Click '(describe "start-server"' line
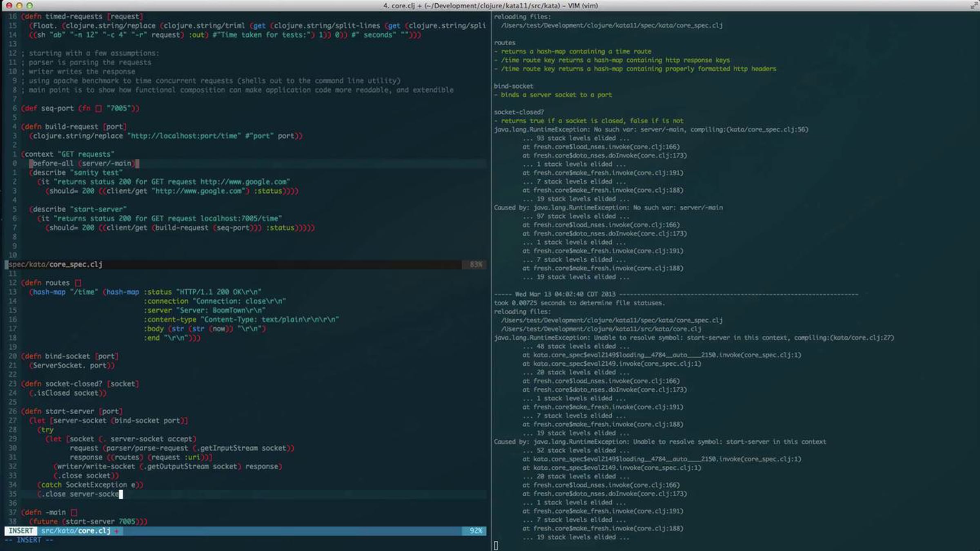 click(78, 209)
